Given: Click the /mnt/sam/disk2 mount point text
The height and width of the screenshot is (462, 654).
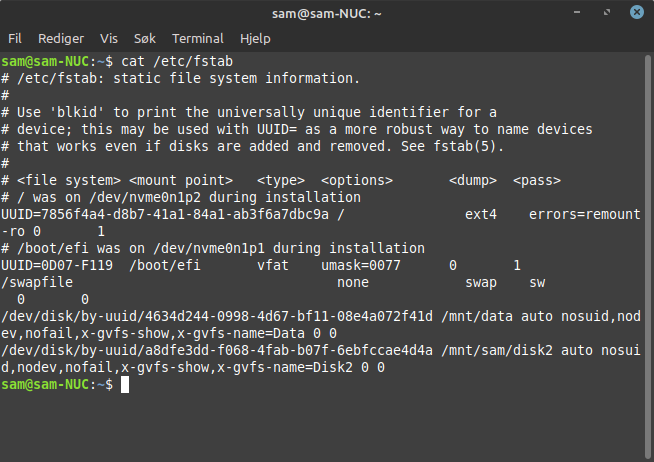Looking at the screenshot, I should click(497, 350).
